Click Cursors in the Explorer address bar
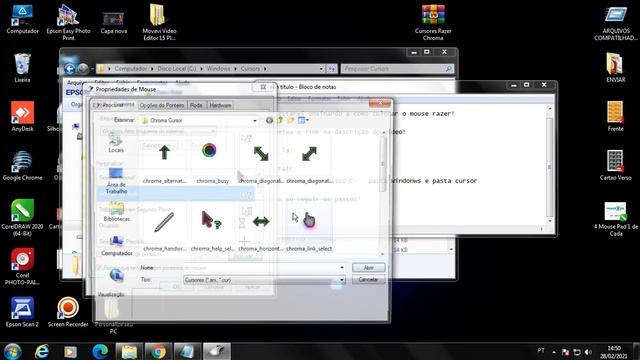640x360 pixels. 250,69
